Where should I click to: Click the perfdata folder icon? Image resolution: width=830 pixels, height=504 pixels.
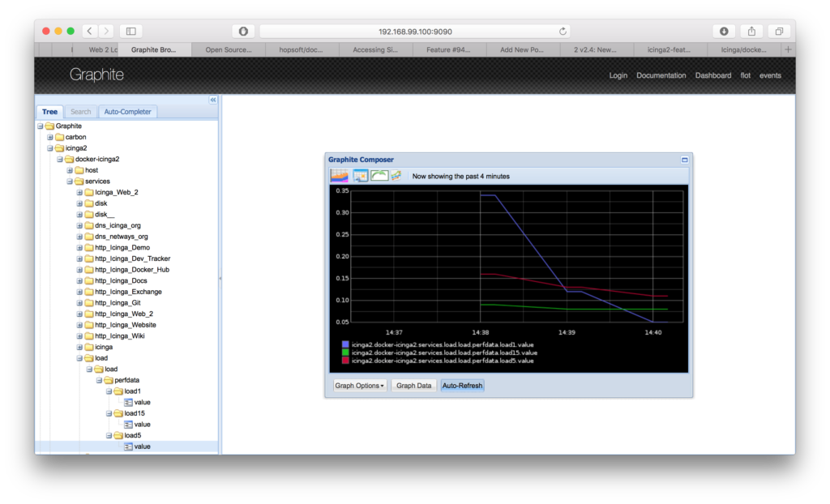[109, 380]
